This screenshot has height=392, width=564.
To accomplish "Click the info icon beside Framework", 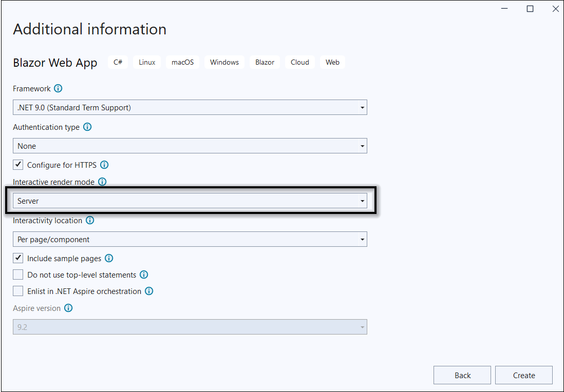I will pos(58,88).
